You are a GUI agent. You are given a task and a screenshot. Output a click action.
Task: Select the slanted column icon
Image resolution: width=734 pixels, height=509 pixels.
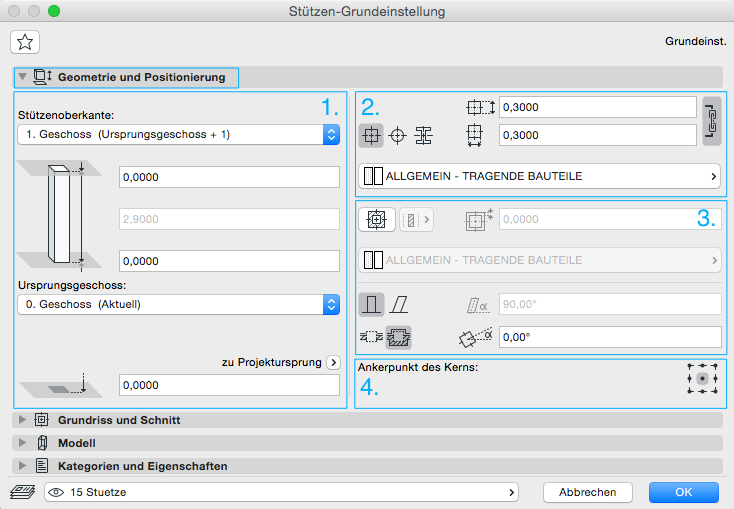398,305
